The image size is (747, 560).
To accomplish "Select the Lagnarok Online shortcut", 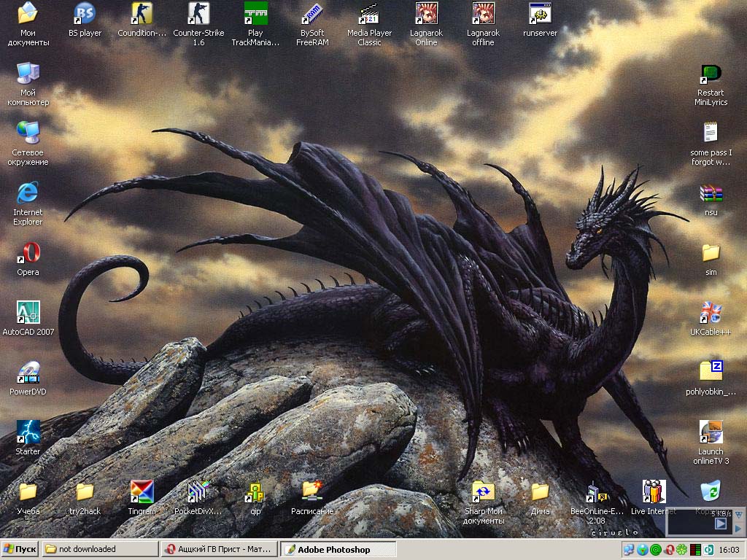I will click(x=426, y=24).
